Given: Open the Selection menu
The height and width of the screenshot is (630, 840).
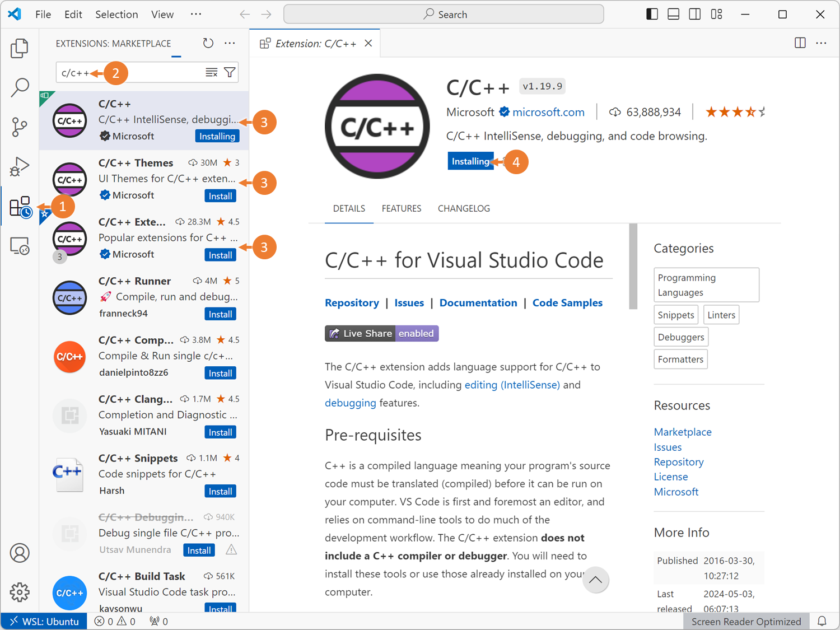Looking at the screenshot, I should pos(116,15).
